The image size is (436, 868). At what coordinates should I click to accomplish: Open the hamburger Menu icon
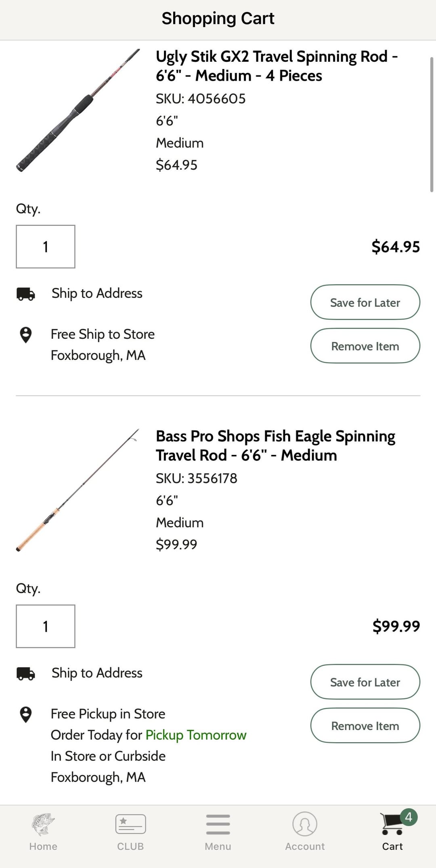click(x=218, y=824)
